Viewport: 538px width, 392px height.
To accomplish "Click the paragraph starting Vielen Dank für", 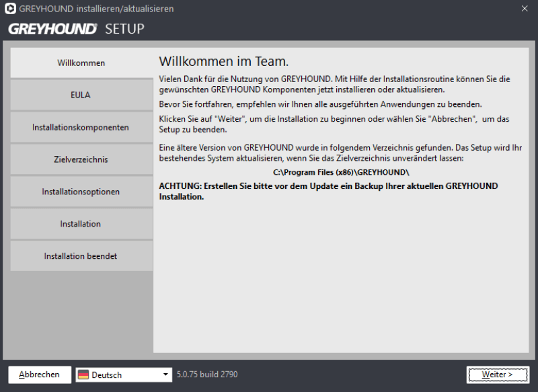I will (x=334, y=84).
